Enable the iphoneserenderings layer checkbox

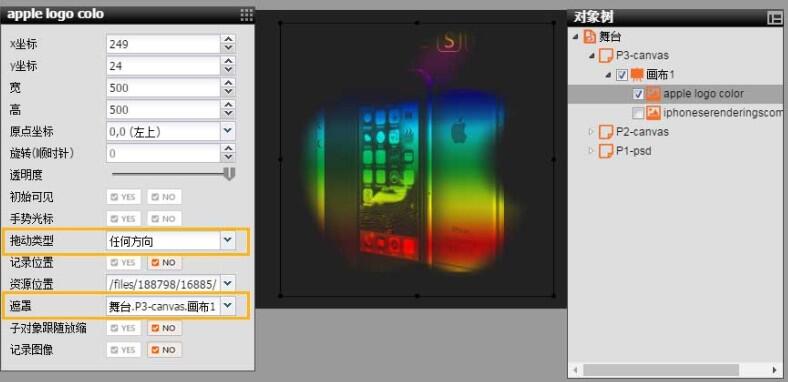[638, 113]
